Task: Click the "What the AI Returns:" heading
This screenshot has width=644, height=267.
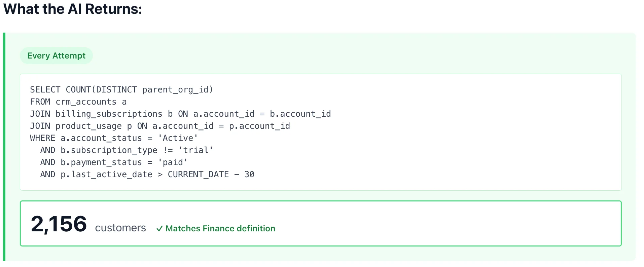Action: pos(73,9)
